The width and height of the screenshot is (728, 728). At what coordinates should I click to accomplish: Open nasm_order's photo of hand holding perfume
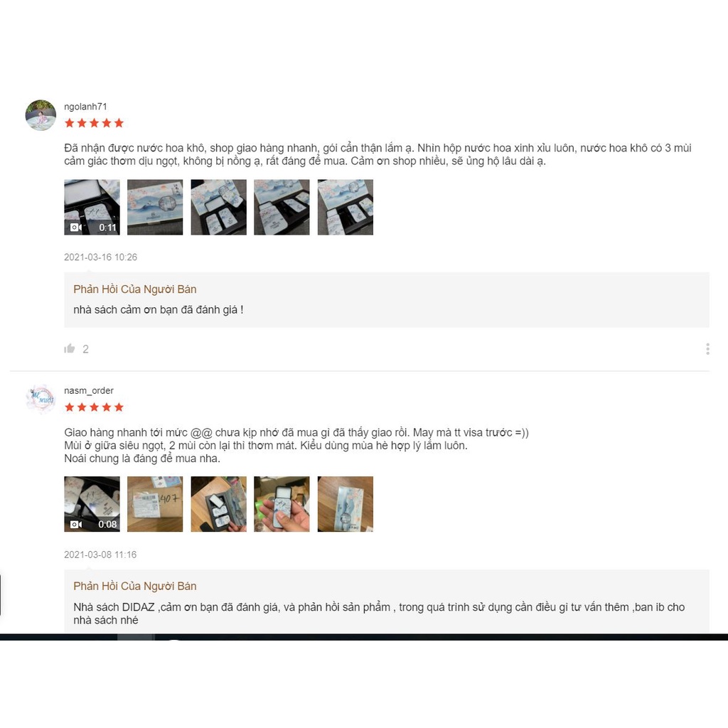pyautogui.click(x=282, y=504)
